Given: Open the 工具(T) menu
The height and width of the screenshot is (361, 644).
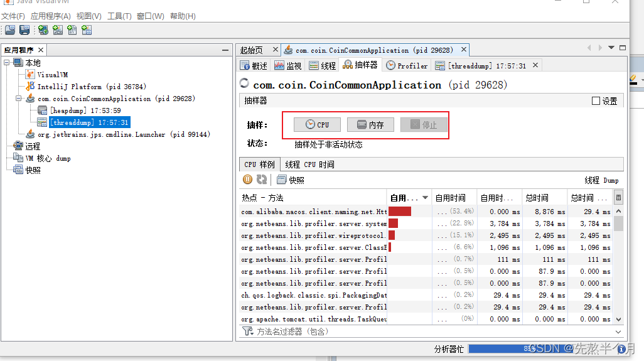Looking at the screenshot, I should [119, 16].
